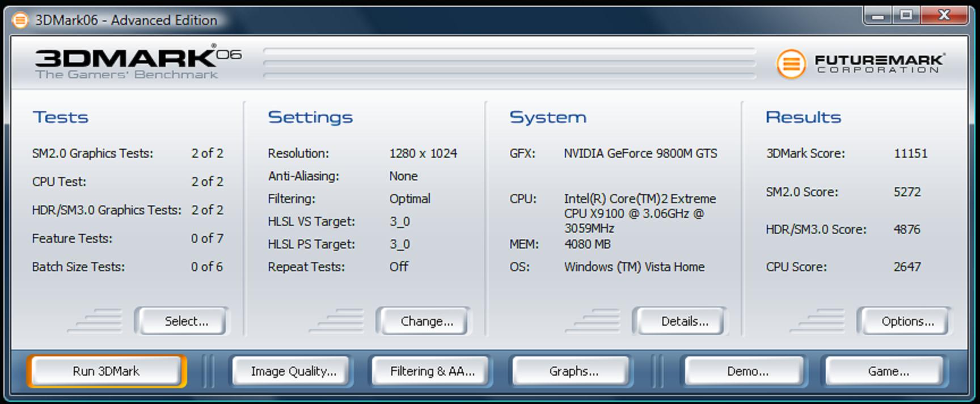
Task: Click the Feature Tests count 0 of 7
Action: (x=207, y=238)
